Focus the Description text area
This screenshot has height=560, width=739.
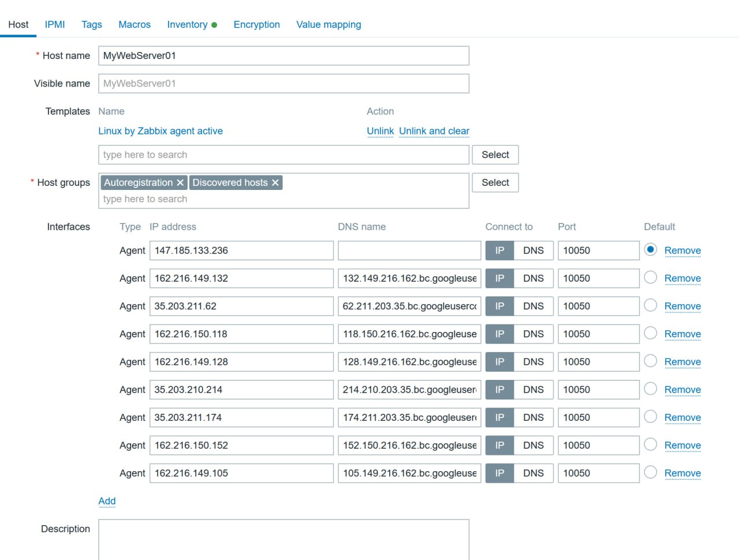(283, 539)
